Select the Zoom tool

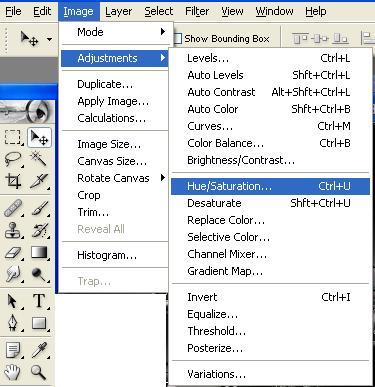point(39,372)
